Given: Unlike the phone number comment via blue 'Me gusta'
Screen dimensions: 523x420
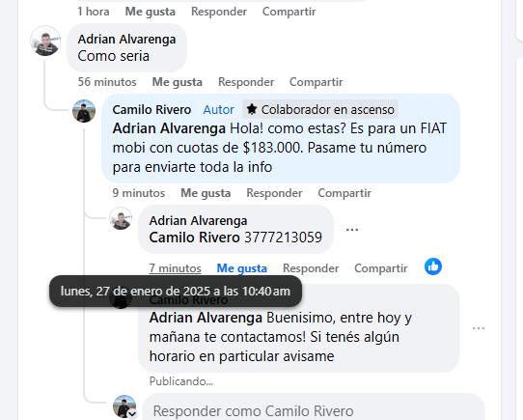Looking at the screenshot, I should [x=242, y=268].
